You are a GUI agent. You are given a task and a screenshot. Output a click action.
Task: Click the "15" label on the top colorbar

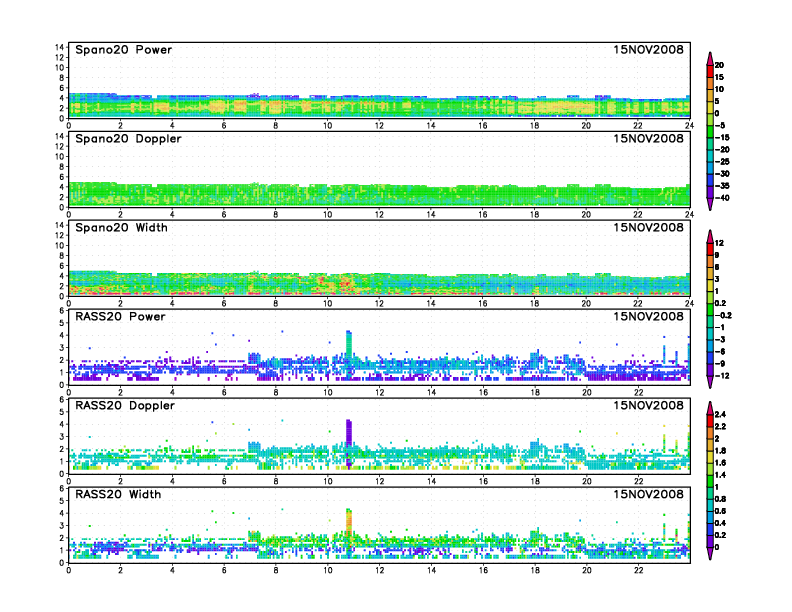click(x=719, y=77)
